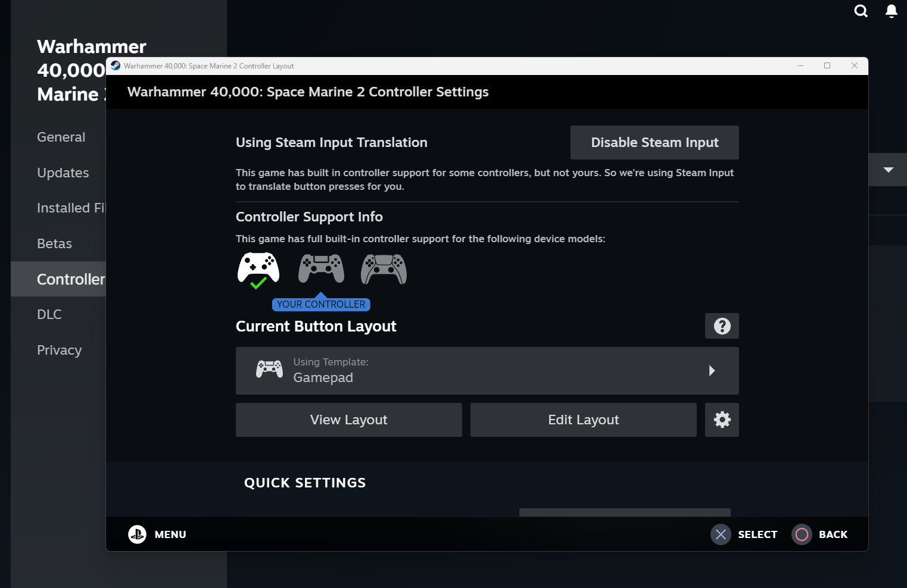
Task: Click the Current Button Layout heading
Action: pos(316,327)
